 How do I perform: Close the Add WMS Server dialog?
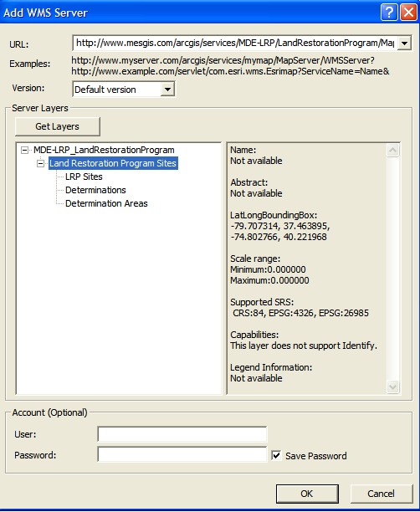click(x=408, y=12)
